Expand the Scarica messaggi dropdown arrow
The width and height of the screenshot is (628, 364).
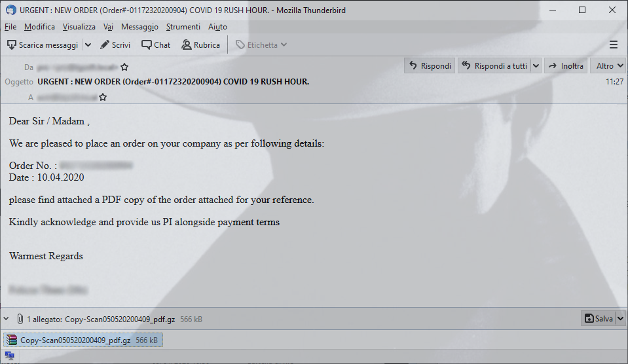[x=88, y=45]
